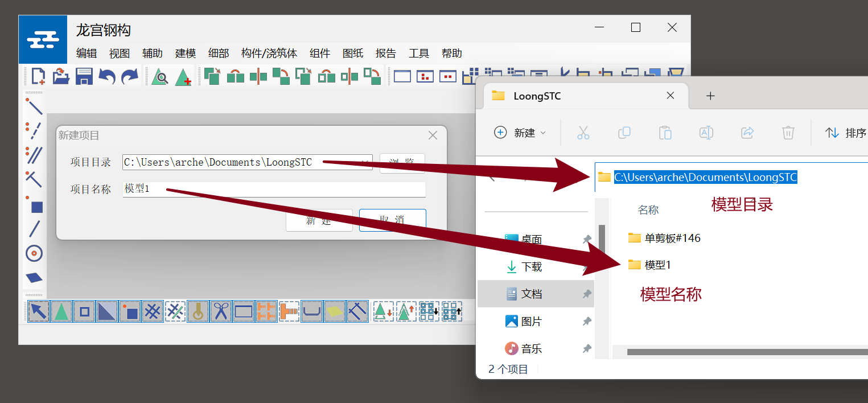
Task: Click the solid green squares split by red line
Action: point(258,76)
